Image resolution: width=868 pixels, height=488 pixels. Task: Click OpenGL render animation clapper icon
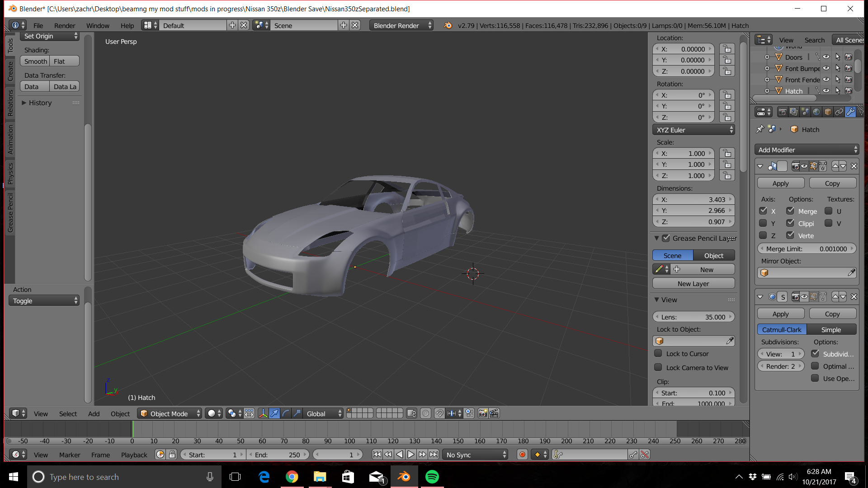pos(494,413)
